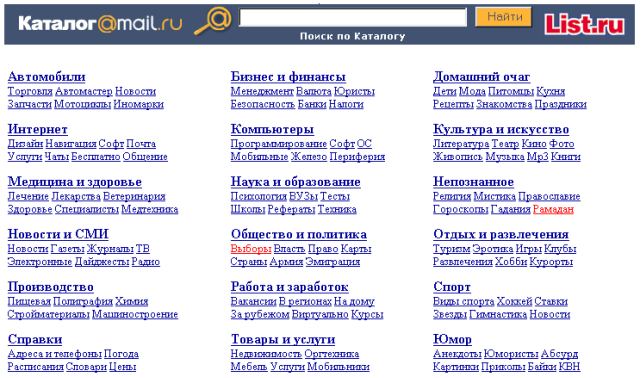Open the Автомобили category heading
641x378 pixels.
pyautogui.click(x=47, y=77)
